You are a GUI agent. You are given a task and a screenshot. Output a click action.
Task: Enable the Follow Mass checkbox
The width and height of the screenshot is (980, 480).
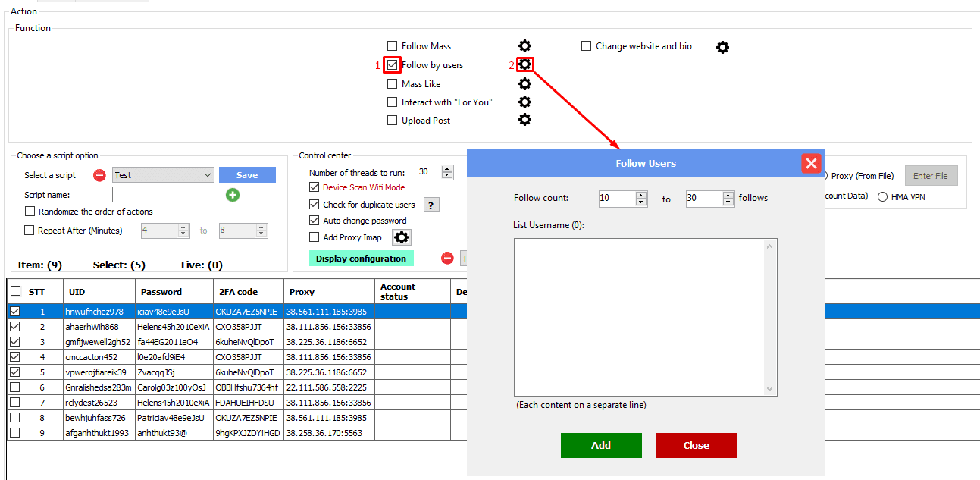393,46
